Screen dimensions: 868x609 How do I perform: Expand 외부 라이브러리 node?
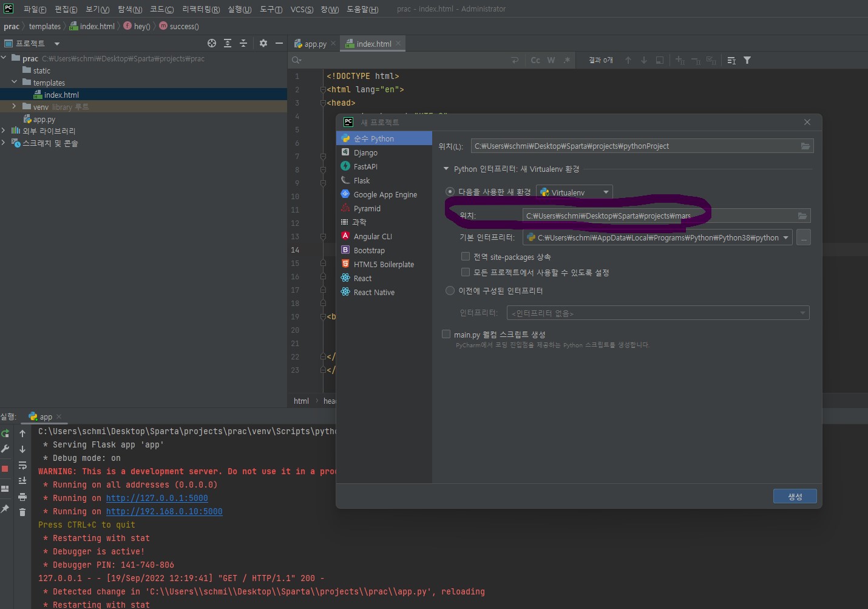[4, 131]
